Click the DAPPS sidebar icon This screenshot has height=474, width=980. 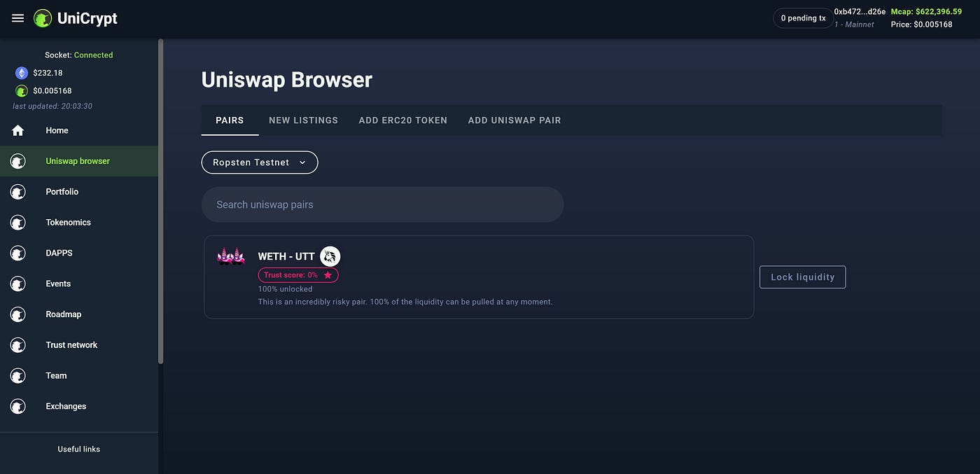click(18, 253)
